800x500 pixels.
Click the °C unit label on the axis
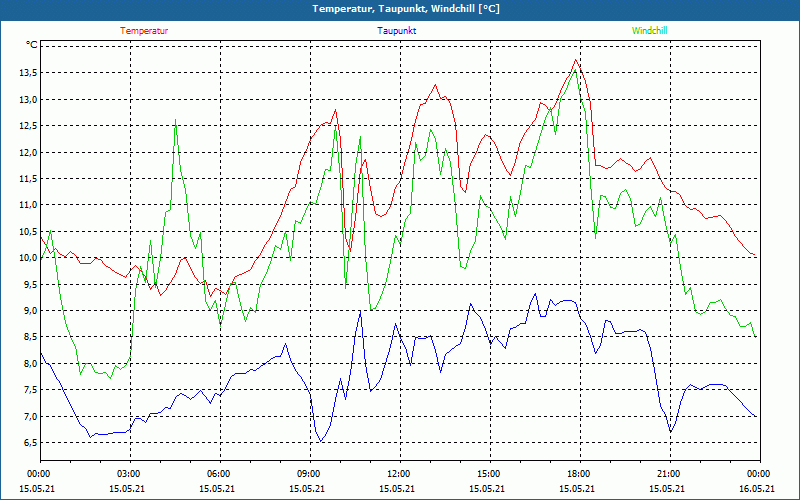pos(32,45)
